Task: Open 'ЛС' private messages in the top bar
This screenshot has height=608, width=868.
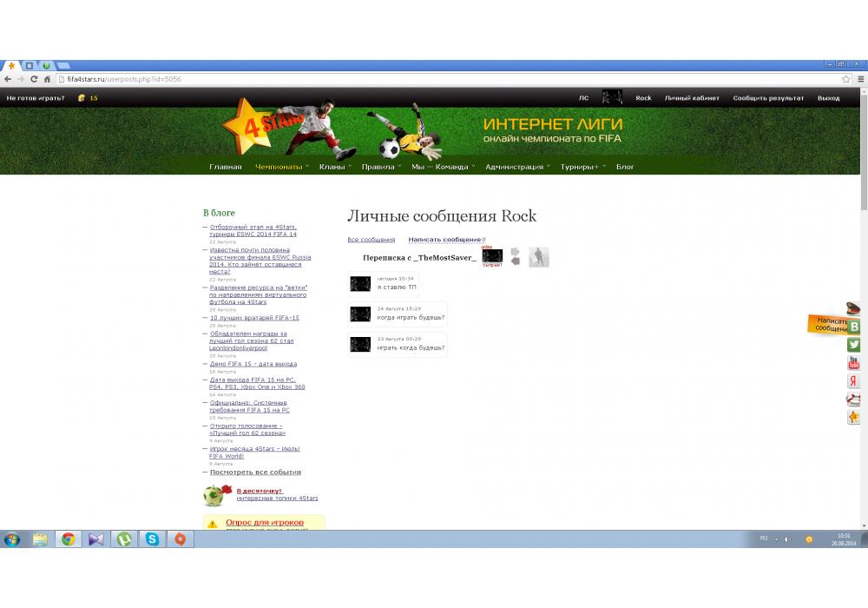Action: click(583, 98)
